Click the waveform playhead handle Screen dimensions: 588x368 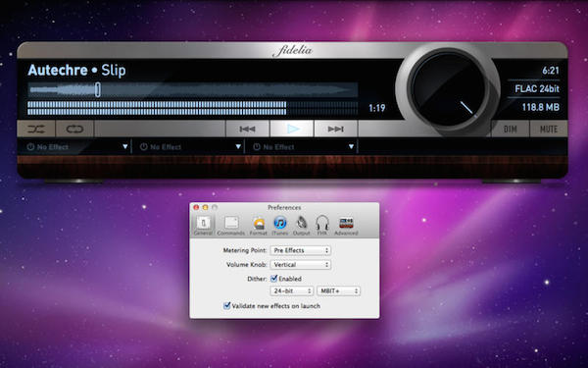pyautogui.click(x=97, y=89)
